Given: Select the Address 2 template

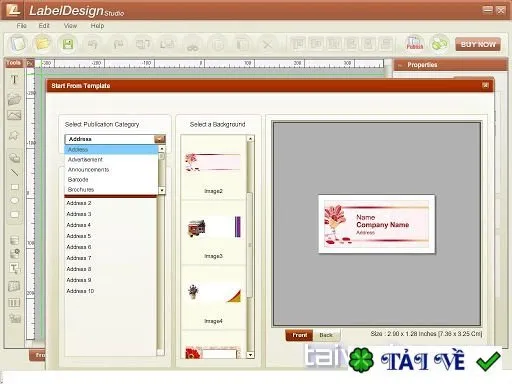Looking at the screenshot, I should (x=110, y=203).
